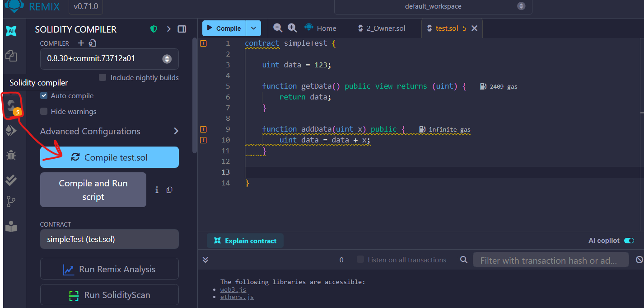Uncheck the Auto compile checkbox

[x=44, y=95]
